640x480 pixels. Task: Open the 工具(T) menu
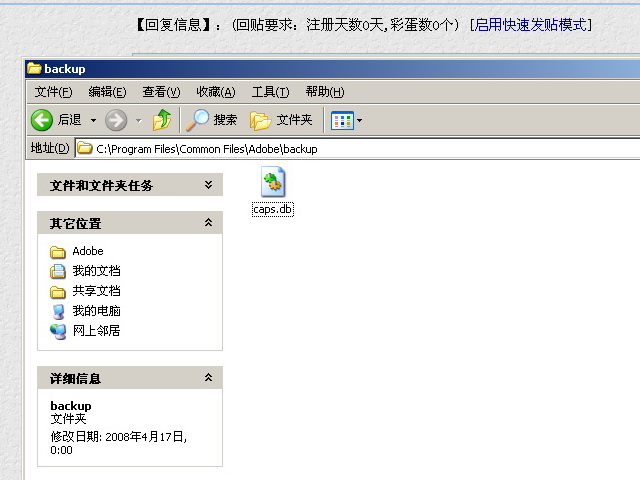tap(270, 92)
